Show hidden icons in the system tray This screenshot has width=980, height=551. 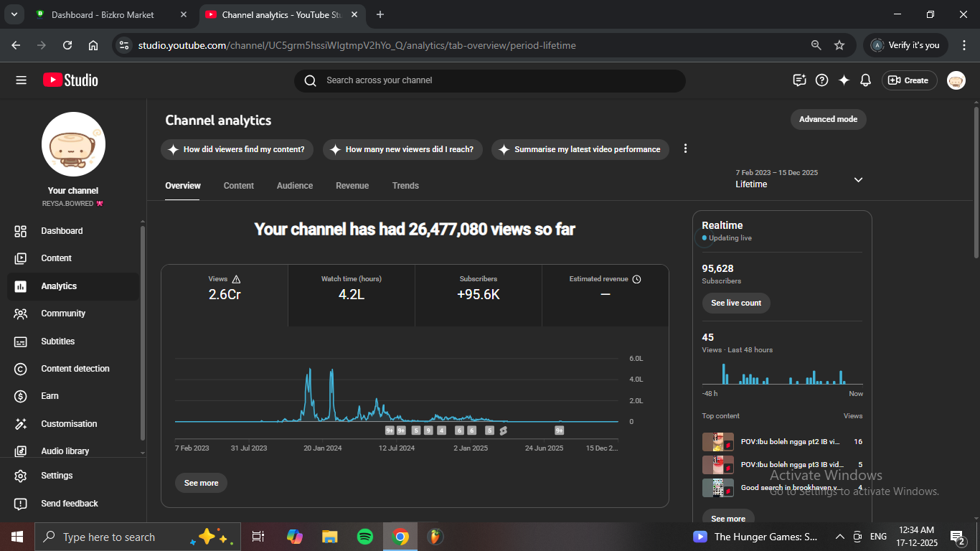[x=839, y=537]
